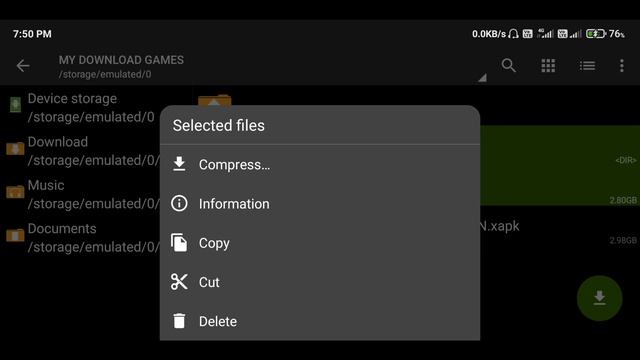640x360 pixels.
Task: Open the Documents folder bookmark
Action: pos(82,237)
